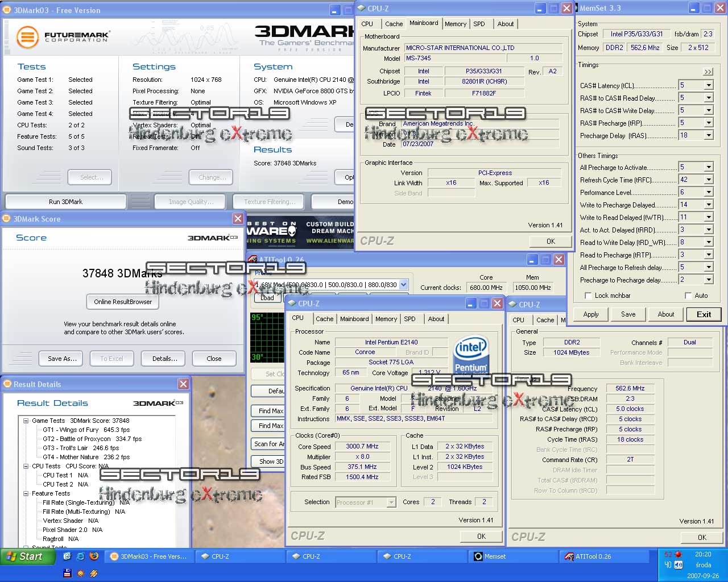Open the CAS# Latency (tCL) dropdown
This screenshot has height=582, width=728.
(708, 85)
